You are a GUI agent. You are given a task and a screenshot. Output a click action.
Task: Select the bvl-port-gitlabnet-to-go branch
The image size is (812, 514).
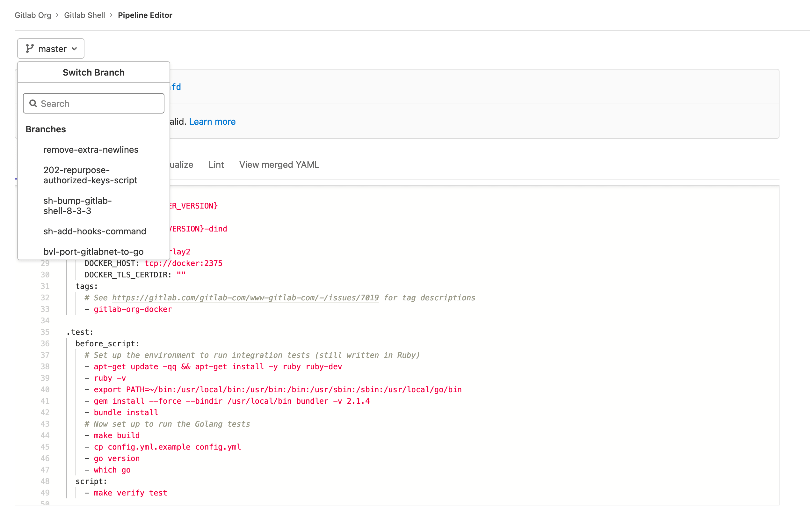tap(93, 252)
